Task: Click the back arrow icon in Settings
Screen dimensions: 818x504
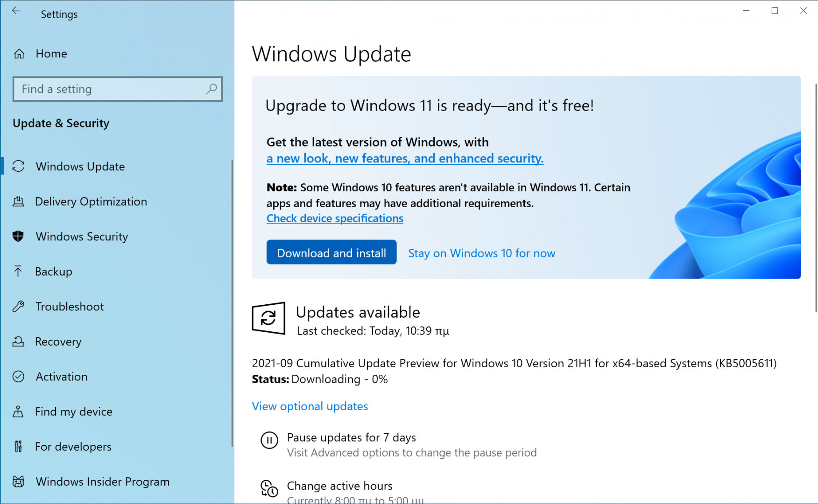Action: coord(16,11)
